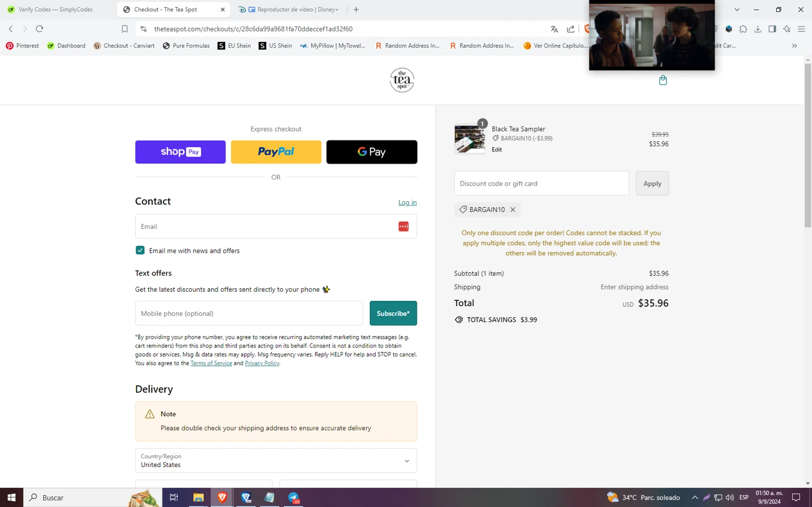Open the Leo AI sparkle icon
This screenshot has height=507, width=812.
(787, 29)
